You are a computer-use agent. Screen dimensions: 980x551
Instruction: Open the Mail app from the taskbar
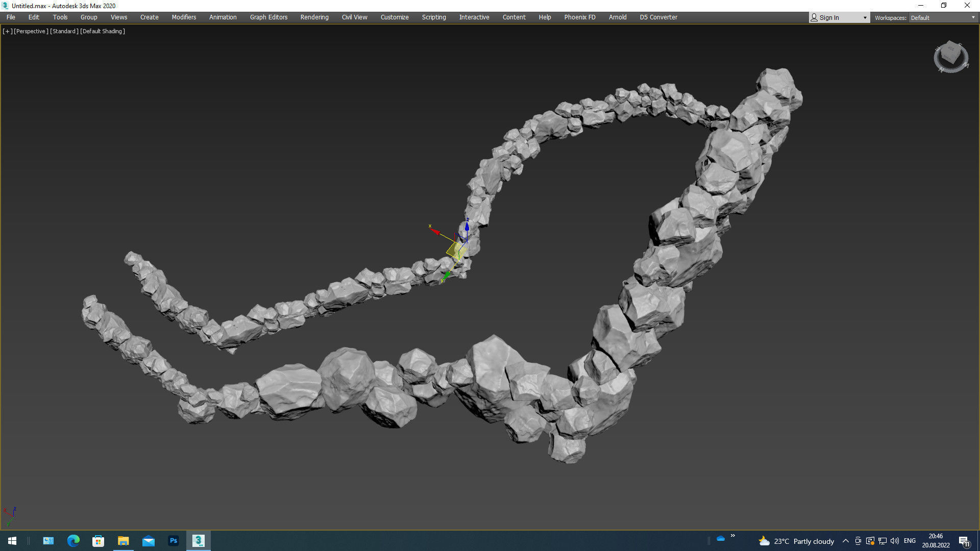pyautogui.click(x=148, y=540)
